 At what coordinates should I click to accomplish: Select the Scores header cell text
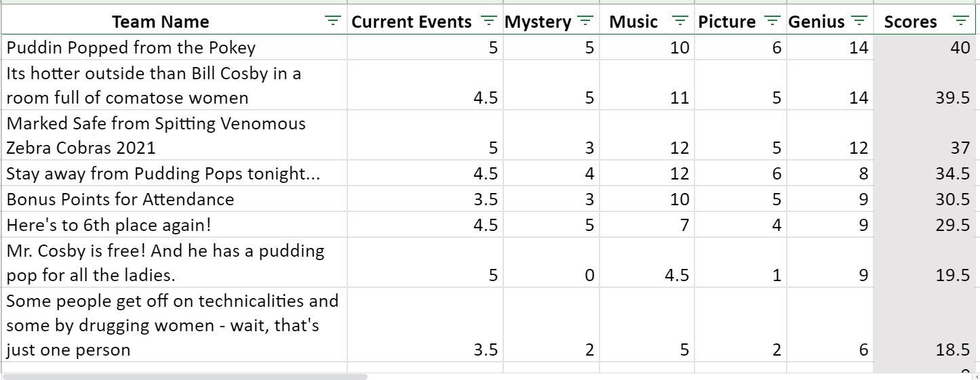910,22
